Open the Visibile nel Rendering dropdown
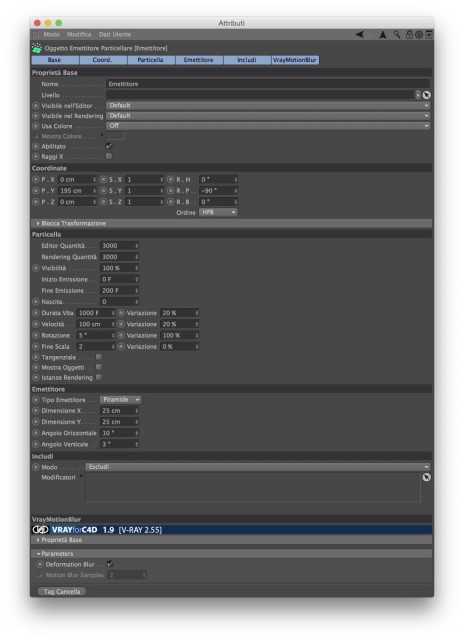The height and width of the screenshot is (640, 464). click(x=268, y=116)
